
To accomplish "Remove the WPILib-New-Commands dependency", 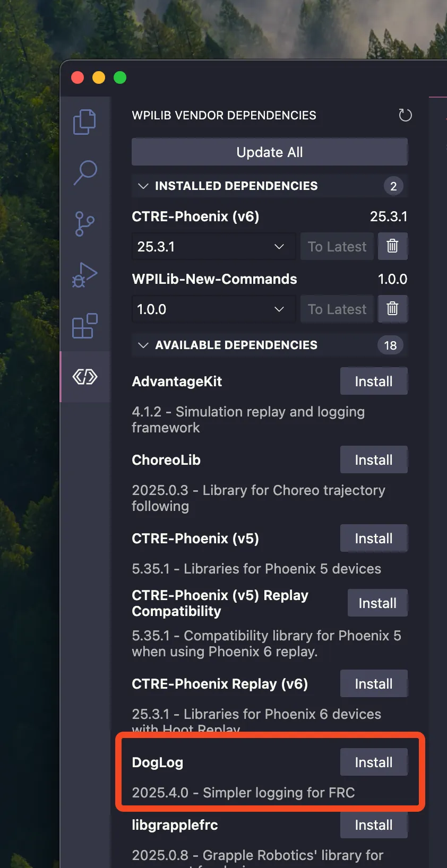I will coord(393,309).
